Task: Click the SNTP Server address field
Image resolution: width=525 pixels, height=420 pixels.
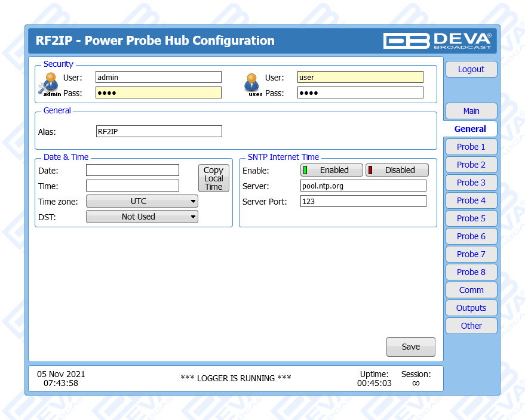Action: pos(363,186)
